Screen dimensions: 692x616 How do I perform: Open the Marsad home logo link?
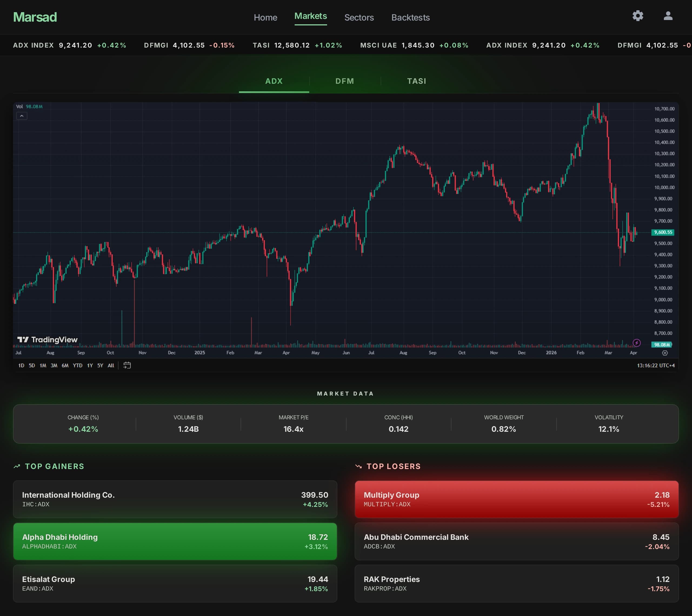35,17
